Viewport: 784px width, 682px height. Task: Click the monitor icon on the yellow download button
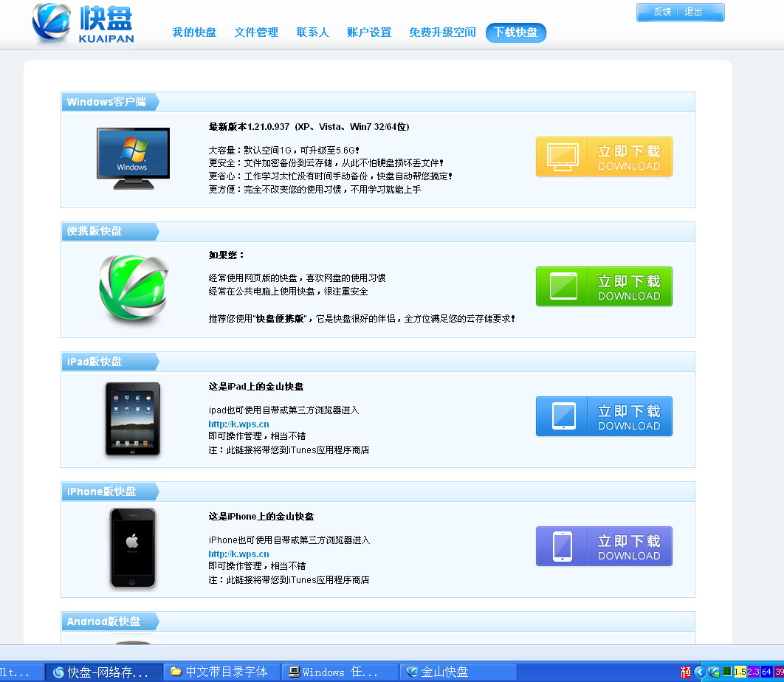(x=563, y=156)
